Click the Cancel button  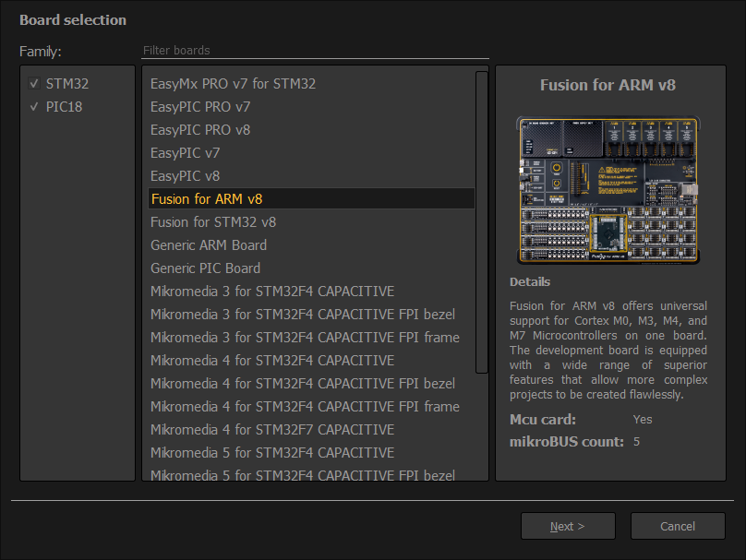678,526
